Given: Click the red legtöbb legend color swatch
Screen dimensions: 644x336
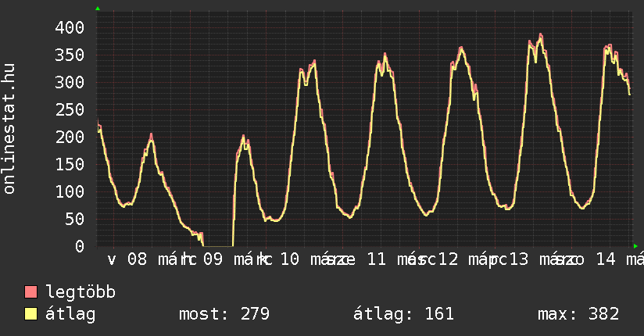Looking at the screenshot, I should (31, 292).
